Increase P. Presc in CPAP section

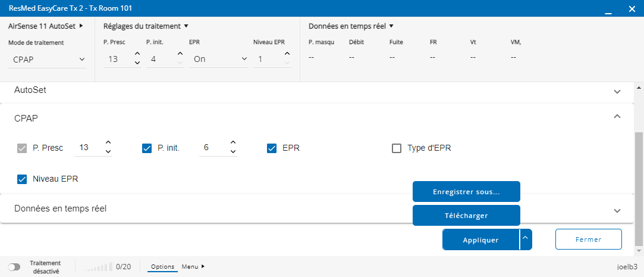(x=108, y=143)
